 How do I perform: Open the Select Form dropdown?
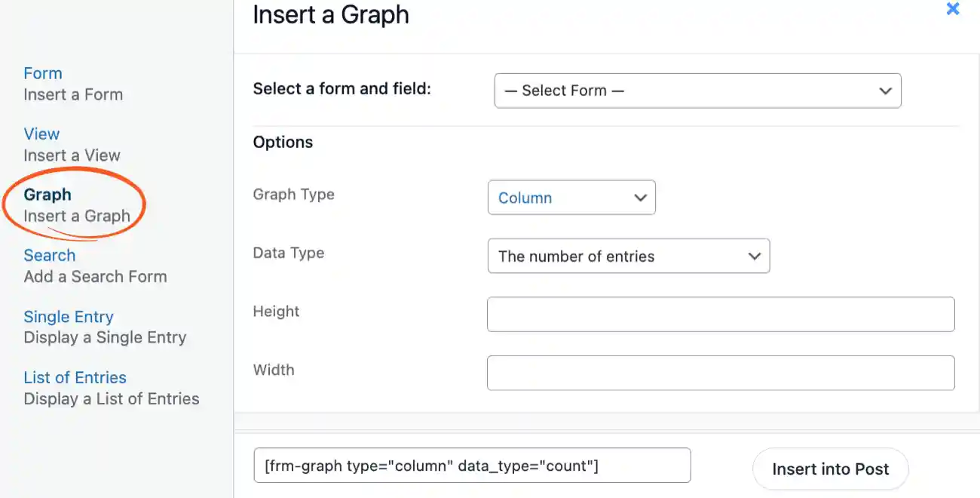[x=697, y=90]
